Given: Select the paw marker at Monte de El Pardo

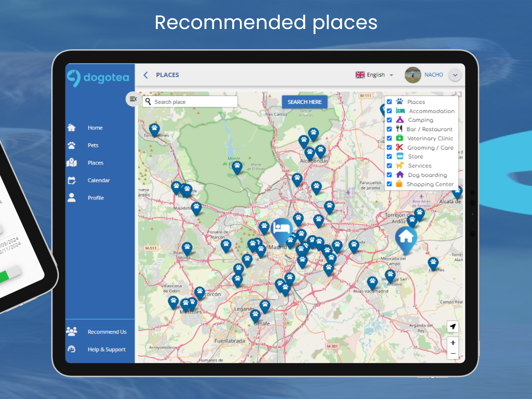Looking at the screenshot, I should click(237, 167).
